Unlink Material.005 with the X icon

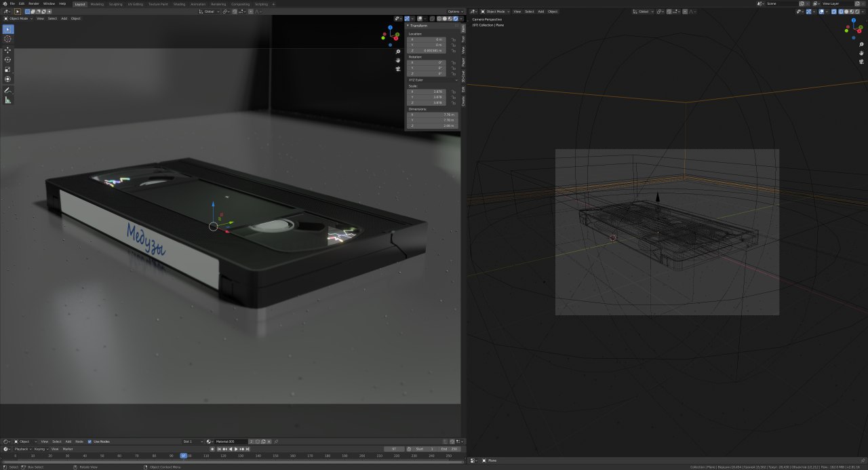[269, 442]
